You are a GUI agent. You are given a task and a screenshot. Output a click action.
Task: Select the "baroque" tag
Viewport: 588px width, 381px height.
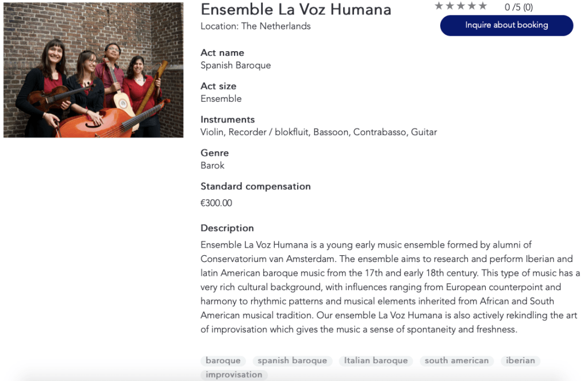pos(223,361)
